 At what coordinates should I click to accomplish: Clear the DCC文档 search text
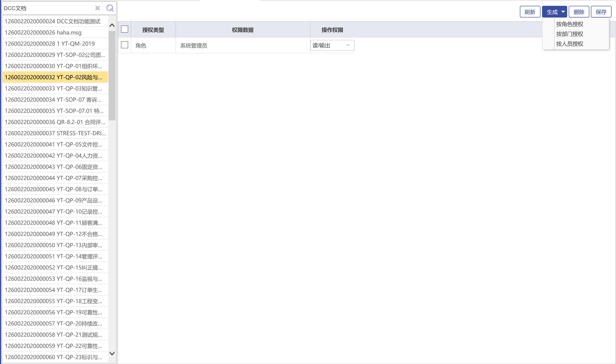(x=97, y=8)
